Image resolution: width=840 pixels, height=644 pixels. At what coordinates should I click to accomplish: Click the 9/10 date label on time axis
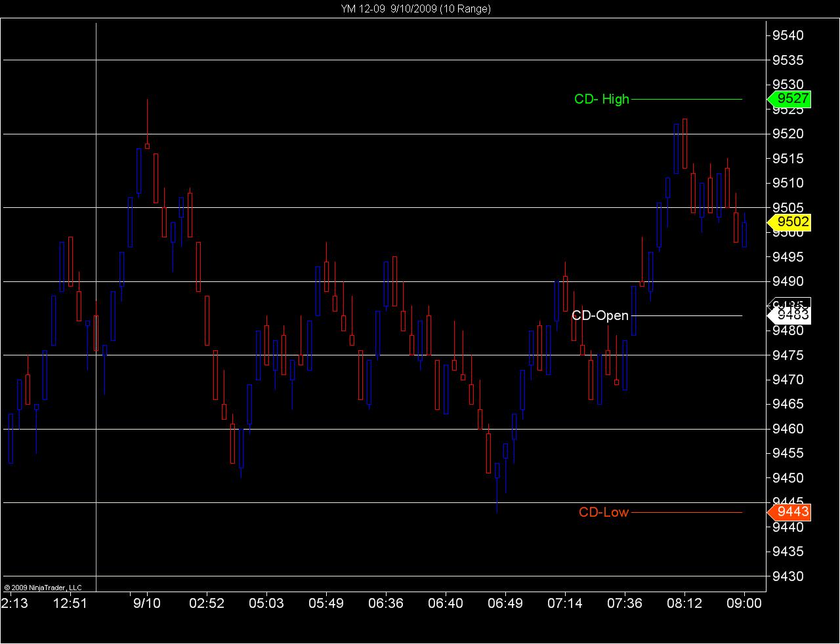tap(147, 603)
